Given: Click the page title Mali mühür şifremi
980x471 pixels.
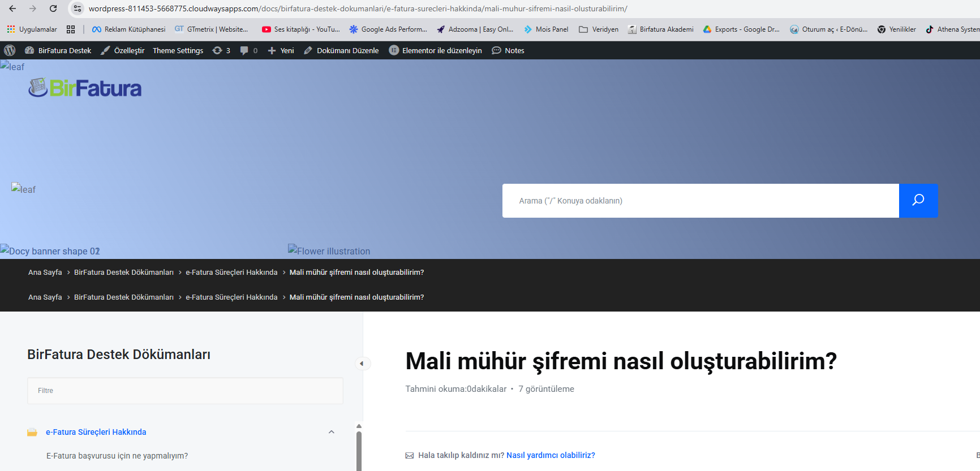Looking at the screenshot, I should click(621, 362).
